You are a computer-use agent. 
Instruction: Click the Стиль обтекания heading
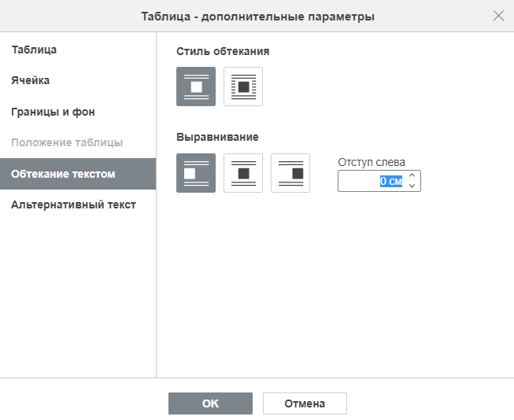point(223,51)
